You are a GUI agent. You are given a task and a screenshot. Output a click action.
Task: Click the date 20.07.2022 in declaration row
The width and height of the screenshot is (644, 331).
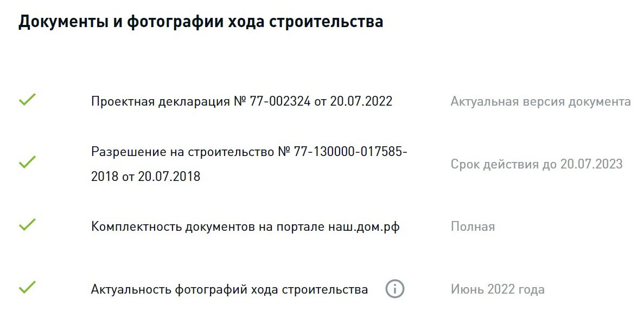pos(361,101)
